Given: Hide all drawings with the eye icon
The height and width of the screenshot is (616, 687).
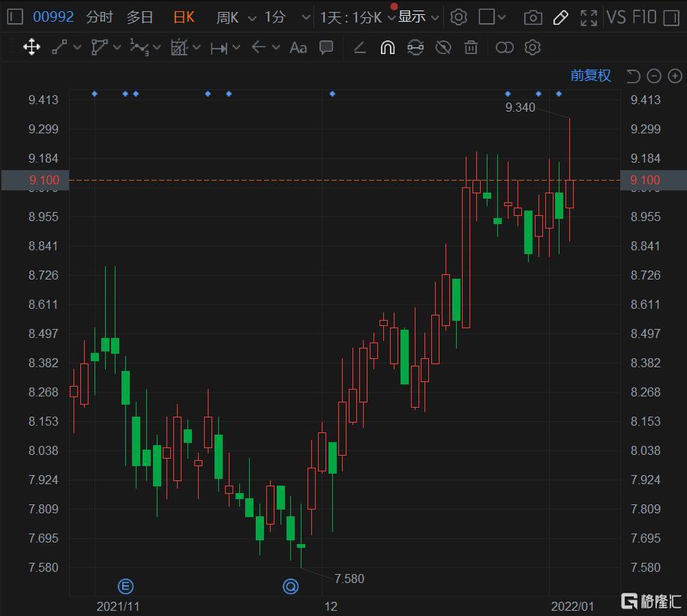Looking at the screenshot, I should 443,47.
